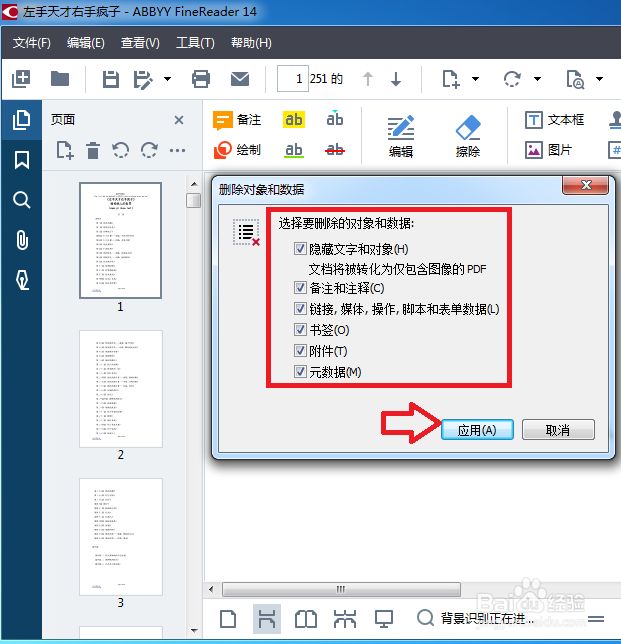Open a file with the folder icon
The height and width of the screenshot is (644, 621).
[60, 79]
